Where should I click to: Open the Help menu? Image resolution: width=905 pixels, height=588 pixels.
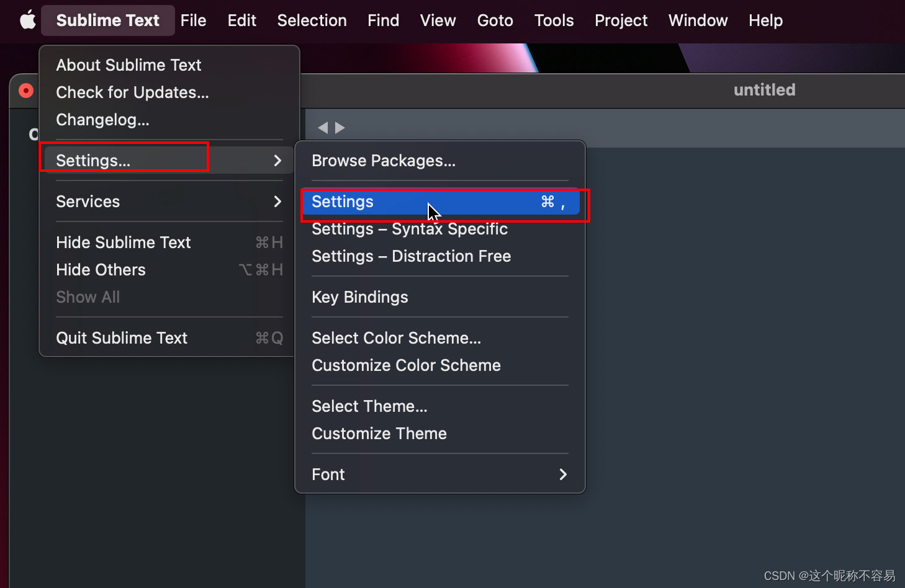click(x=765, y=20)
